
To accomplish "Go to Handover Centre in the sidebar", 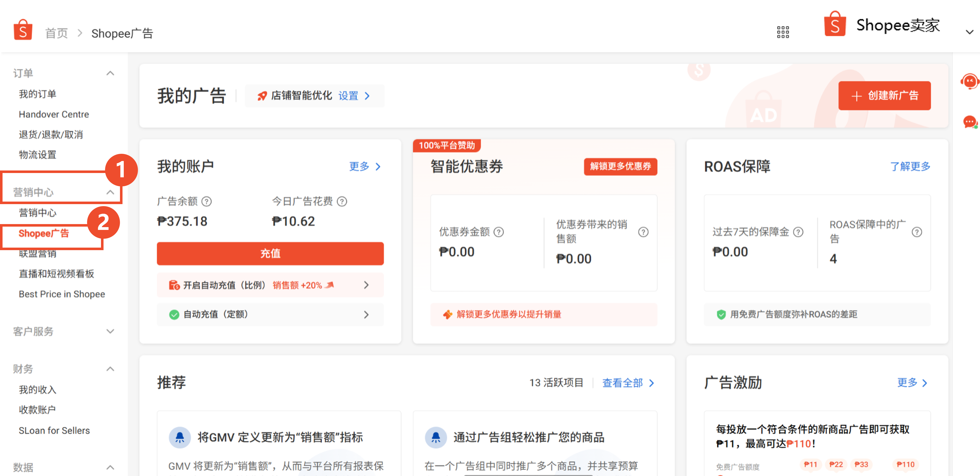I will [54, 114].
